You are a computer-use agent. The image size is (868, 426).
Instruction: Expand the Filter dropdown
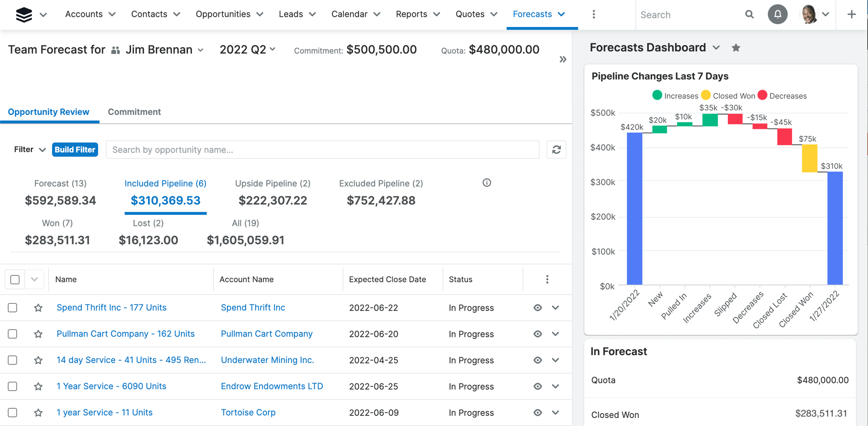[30, 150]
